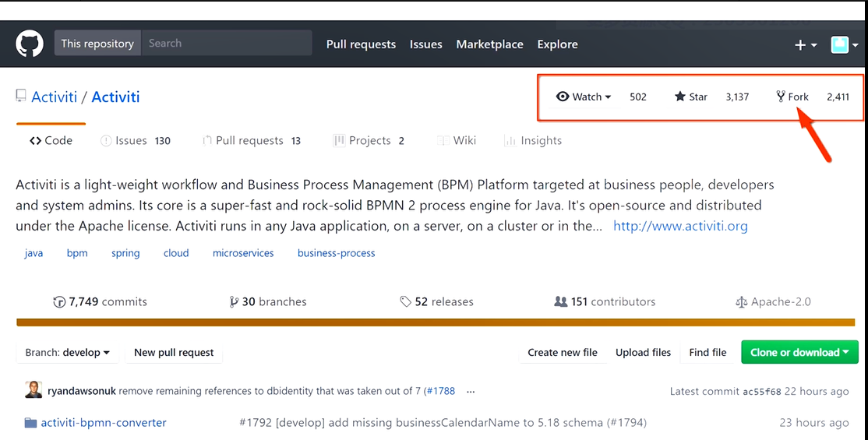Open the Watch notifications dropdown
The height and width of the screenshot is (440, 868).
coord(584,97)
